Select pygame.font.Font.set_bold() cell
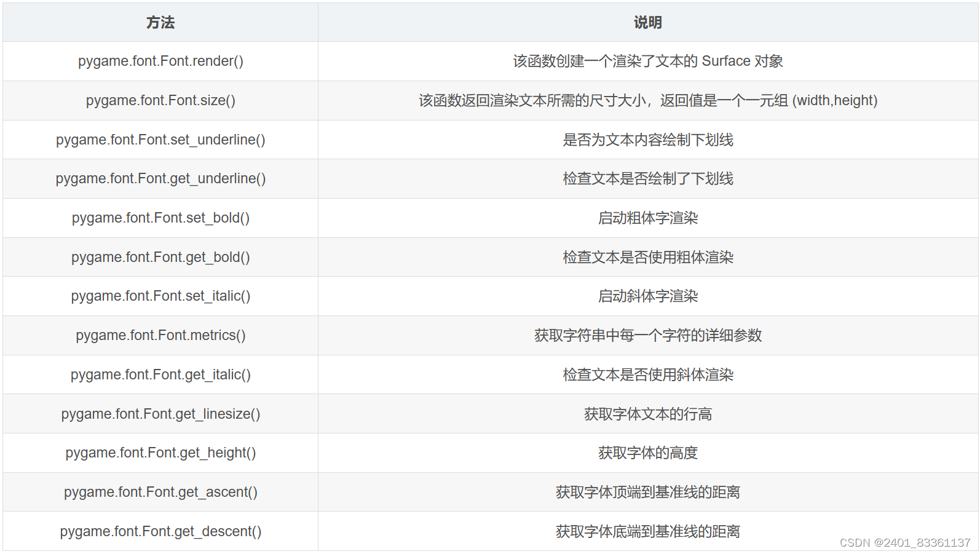Viewport: 980px width, 554px height. (160, 218)
